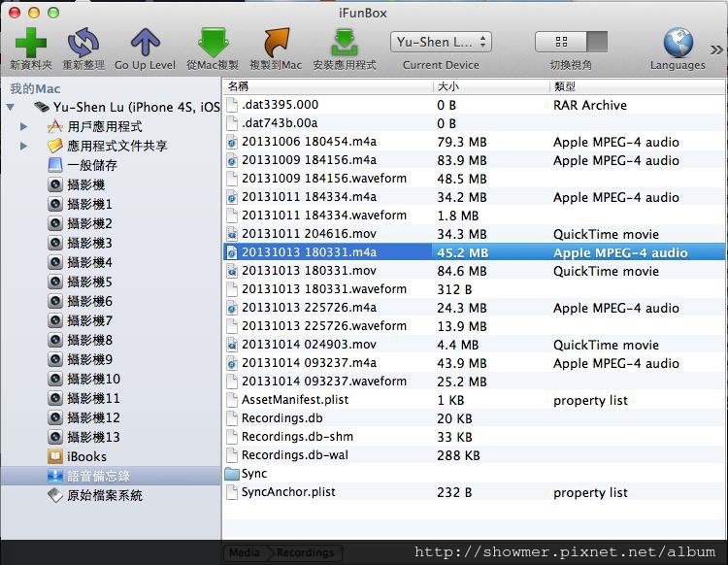
Task: Sort by the 類型 column header
Action: tap(637, 86)
